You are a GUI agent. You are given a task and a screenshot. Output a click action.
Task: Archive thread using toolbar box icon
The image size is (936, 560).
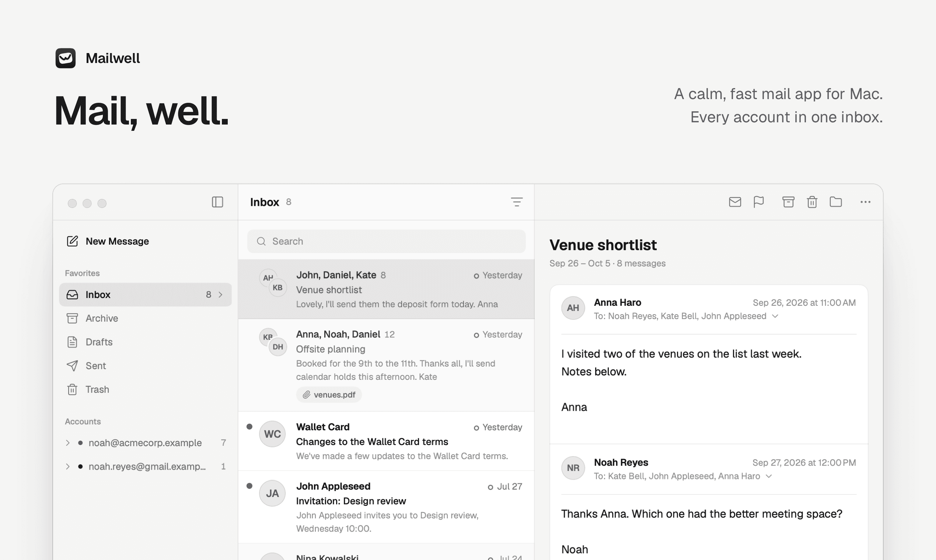pos(789,202)
